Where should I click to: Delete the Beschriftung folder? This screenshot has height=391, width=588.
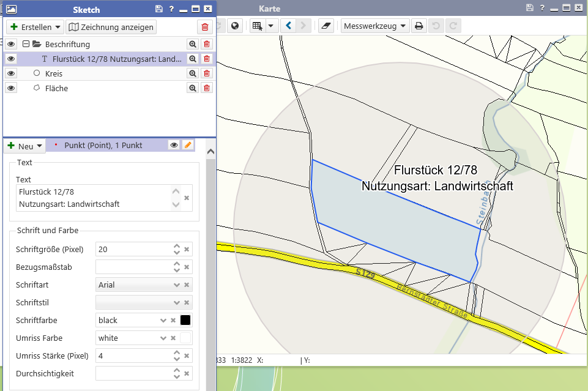(x=207, y=44)
